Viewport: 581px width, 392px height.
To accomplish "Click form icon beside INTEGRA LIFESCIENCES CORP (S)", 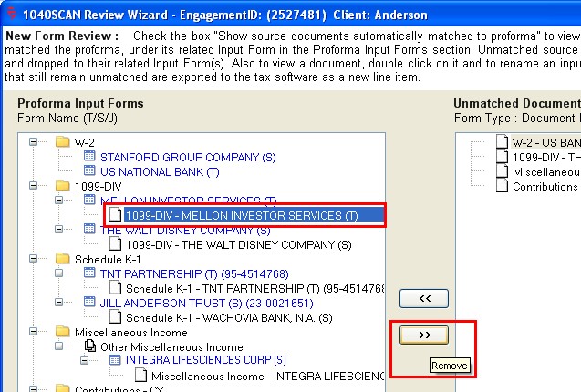I will [115, 359].
